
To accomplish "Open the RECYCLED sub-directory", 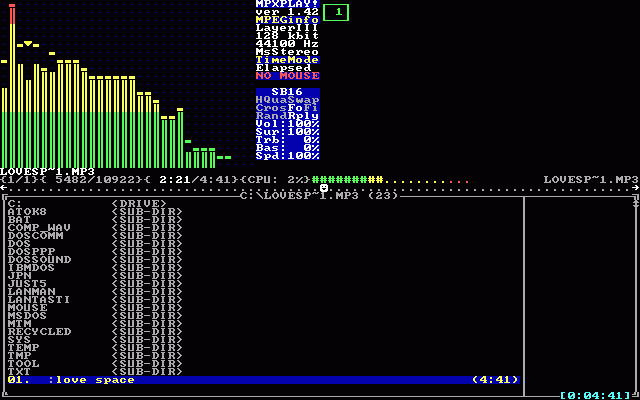I will (x=40, y=331).
